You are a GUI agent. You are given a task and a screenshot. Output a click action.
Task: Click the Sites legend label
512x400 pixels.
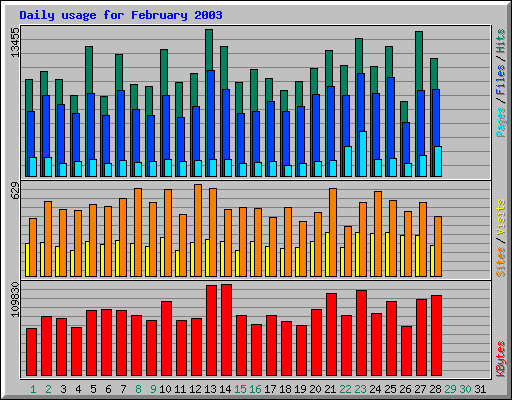(501, 262)
